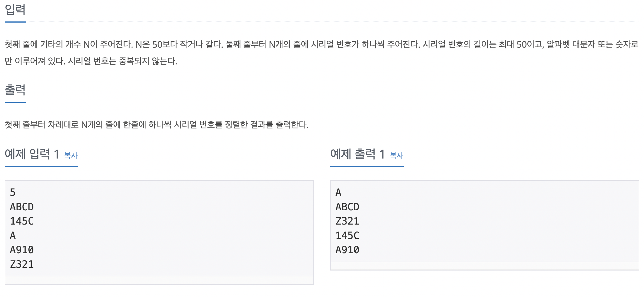This screenshot has height=297, width=644.
Task: Click the input description paragraph about 기타의 개수
Action: [x=322, y=53]
